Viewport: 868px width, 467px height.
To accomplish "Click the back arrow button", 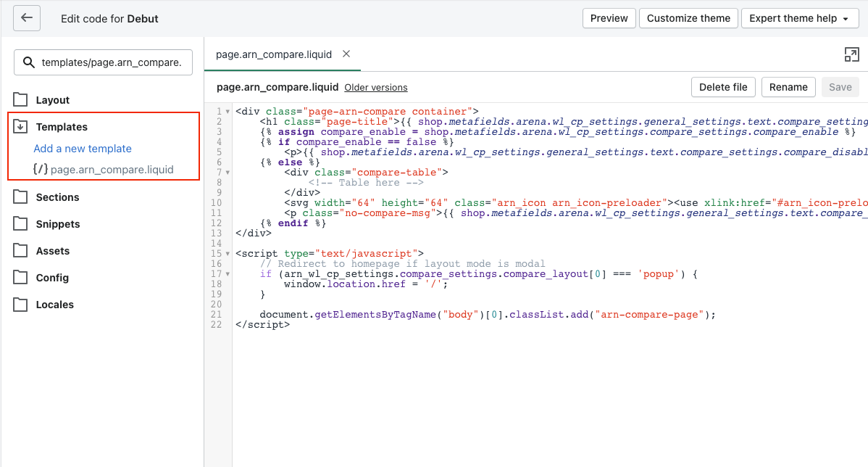I will [x=27, y=17].
